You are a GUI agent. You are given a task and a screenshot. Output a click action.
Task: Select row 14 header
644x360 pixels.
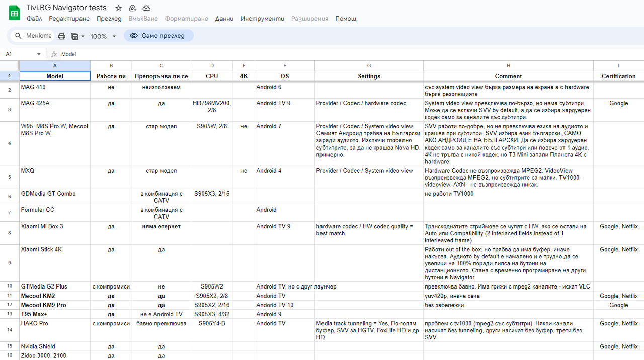[x=10, y=330]
